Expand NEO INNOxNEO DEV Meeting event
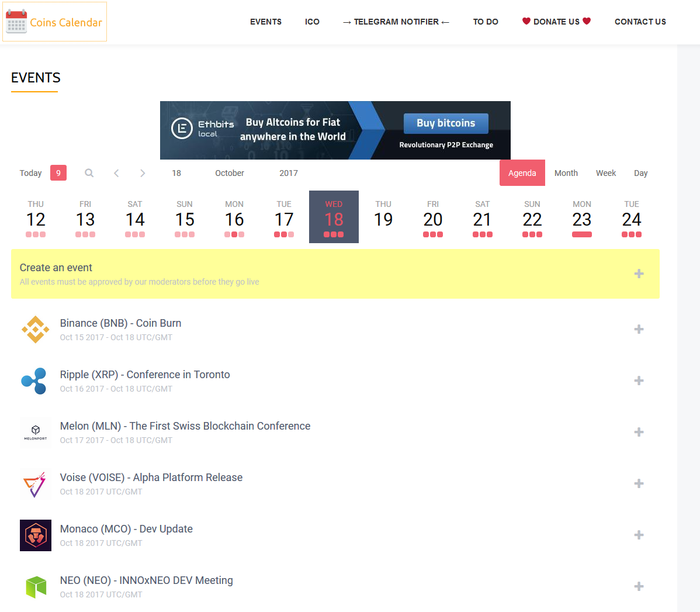700x612 pixels. pyautogui.click(x=639, y=586)
